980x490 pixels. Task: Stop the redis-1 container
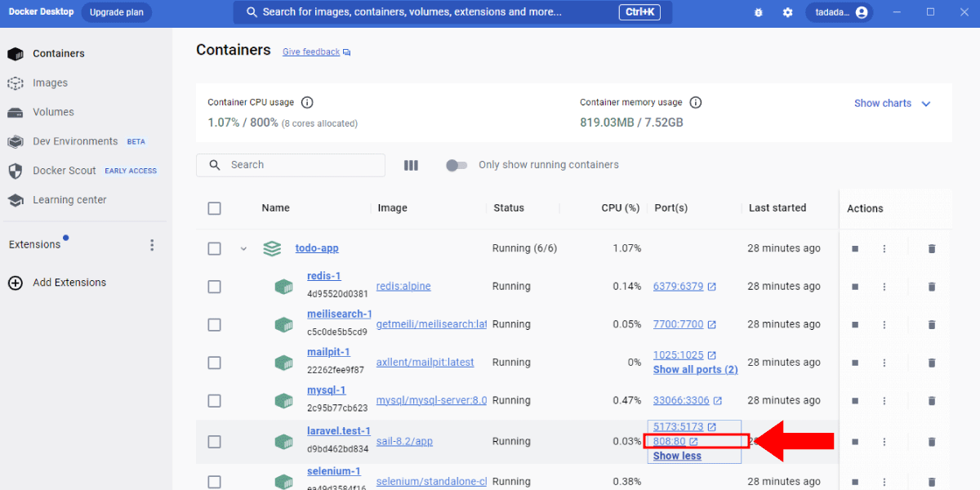click(855, 287)
